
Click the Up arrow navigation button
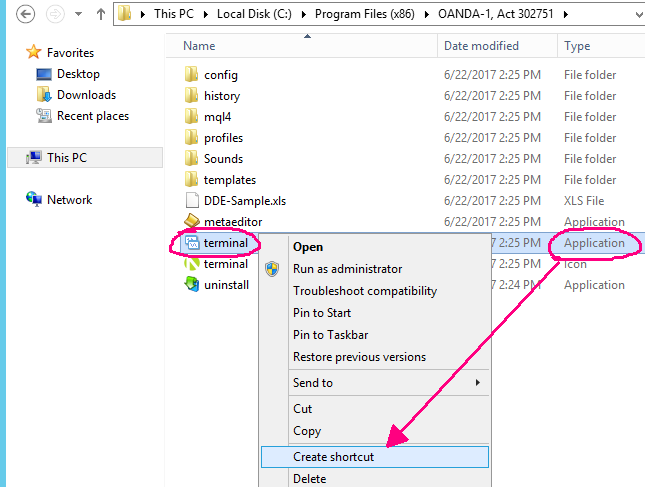(x=101, y=15)
